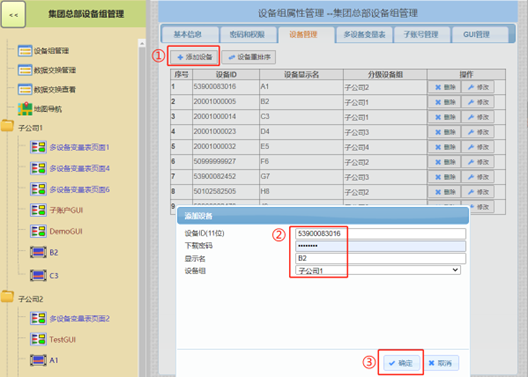Modify device F6 row

(x=477, y=162)
